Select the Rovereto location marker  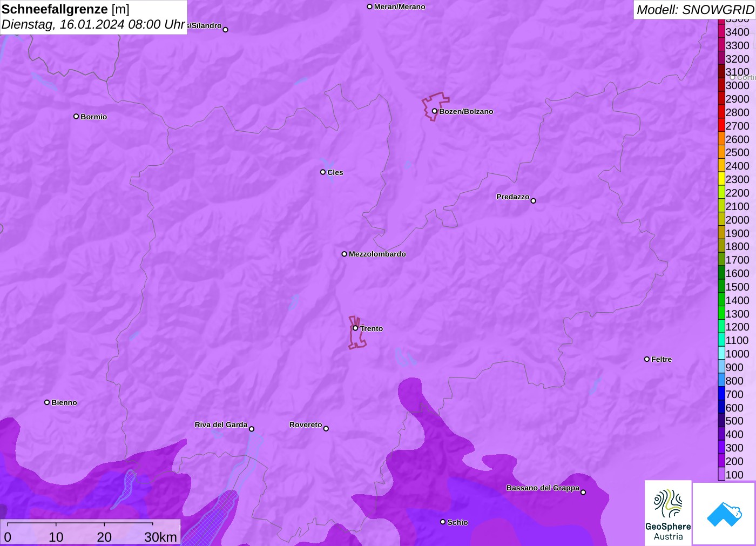[326, 429]
